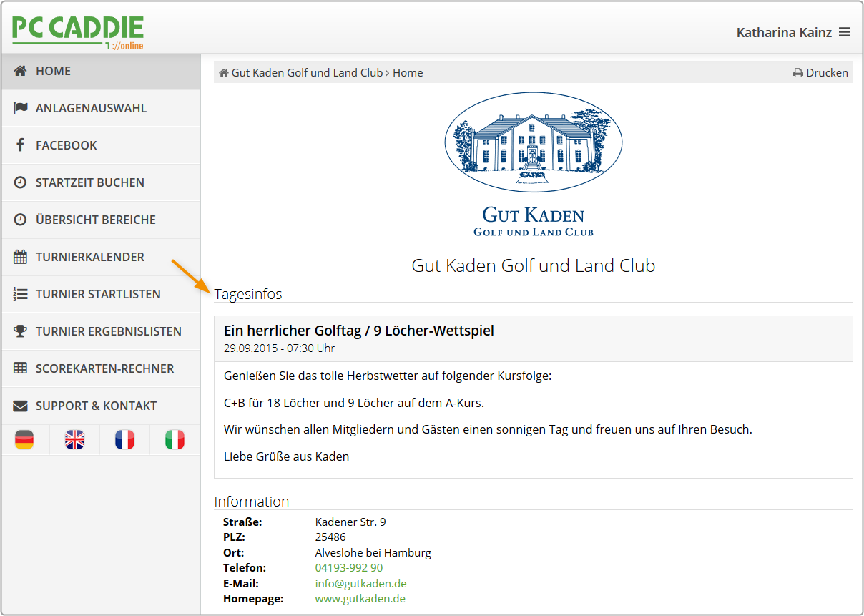Call phone number 04193-992 90 link
The height and width of the screenshot is (616, 864).
(x=349, y=568)
